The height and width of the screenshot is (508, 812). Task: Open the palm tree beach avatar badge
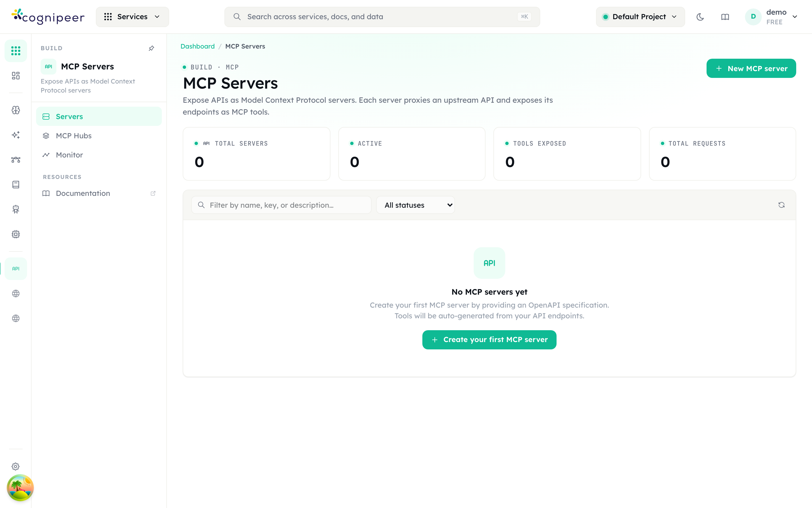point(20,487)
